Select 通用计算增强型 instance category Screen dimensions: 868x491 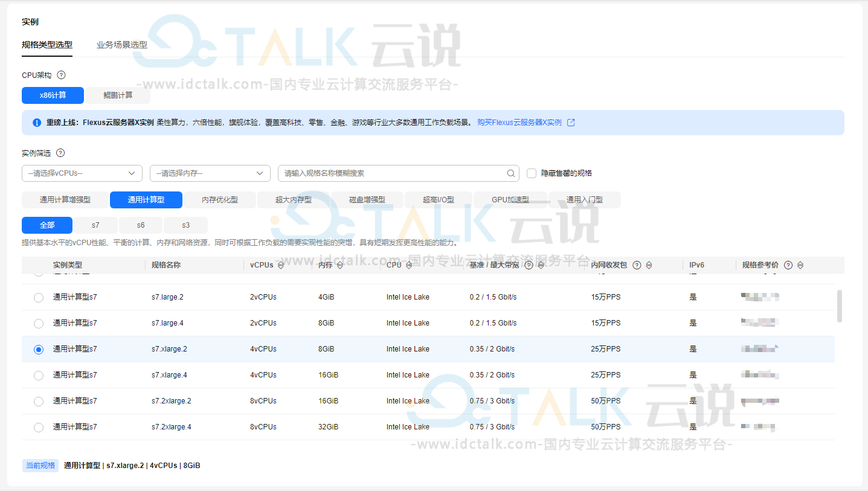[x=65, y=200]
